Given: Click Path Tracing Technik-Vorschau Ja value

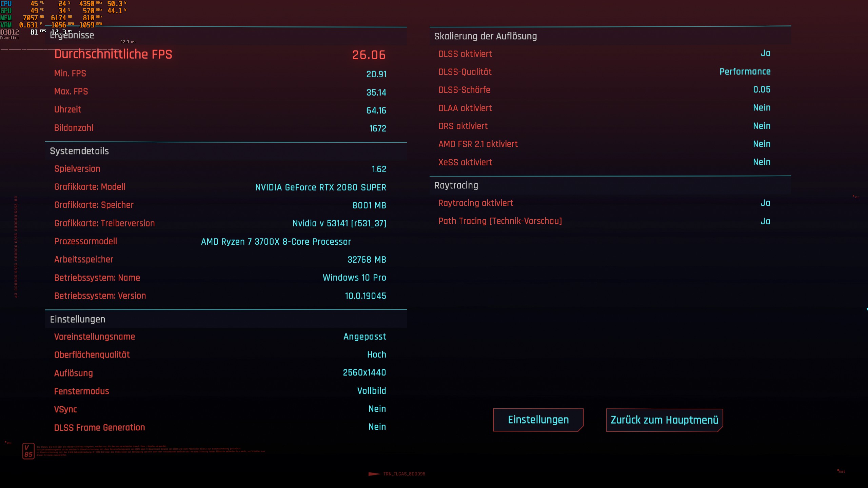Looking at the screenshot, I should tap(765, 222).
